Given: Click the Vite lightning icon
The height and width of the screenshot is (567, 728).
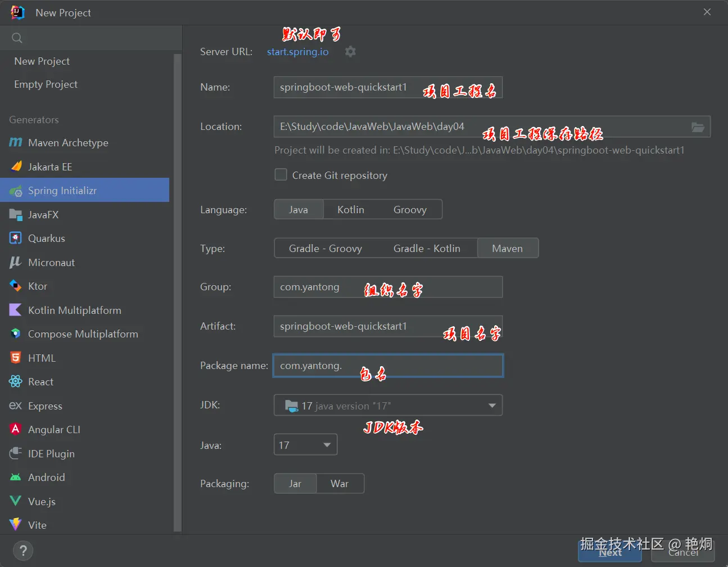Looking at the screenshot, I should pos(16,525).
